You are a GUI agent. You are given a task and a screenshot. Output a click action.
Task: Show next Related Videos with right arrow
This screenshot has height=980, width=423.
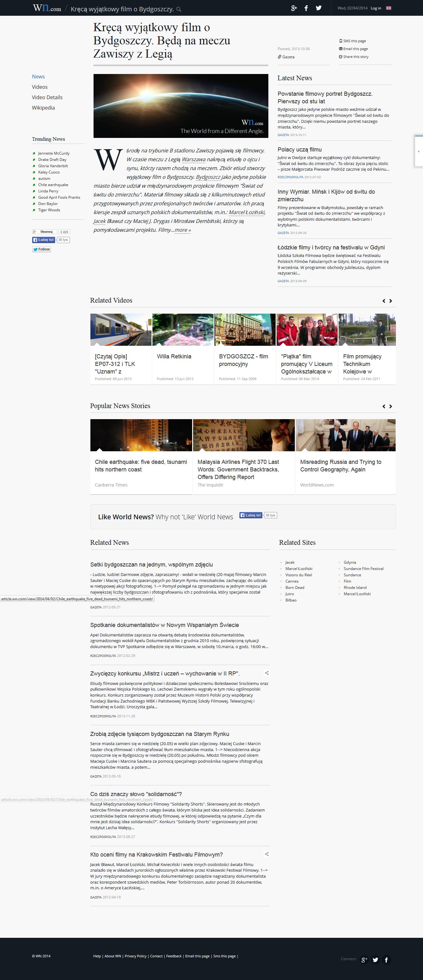pos(391,301)
